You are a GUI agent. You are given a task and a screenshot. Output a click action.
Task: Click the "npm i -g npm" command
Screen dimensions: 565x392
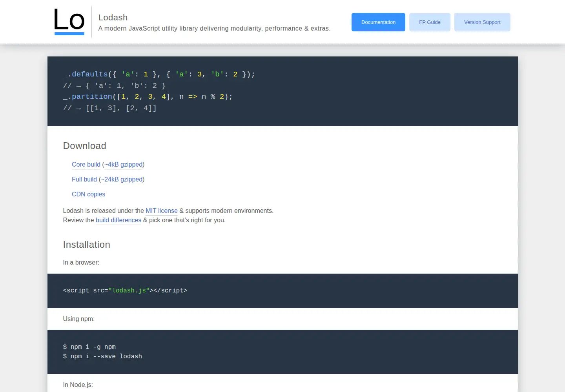pyautogui.click(x=89, y=347)
